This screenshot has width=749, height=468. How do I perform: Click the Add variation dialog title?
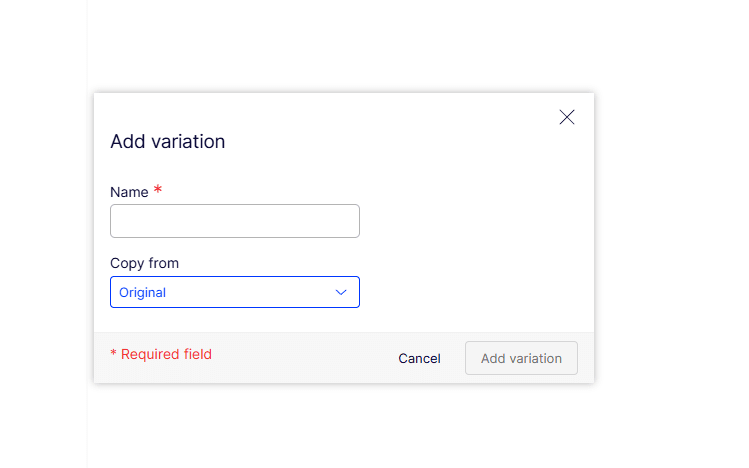(x=167, y=142)
